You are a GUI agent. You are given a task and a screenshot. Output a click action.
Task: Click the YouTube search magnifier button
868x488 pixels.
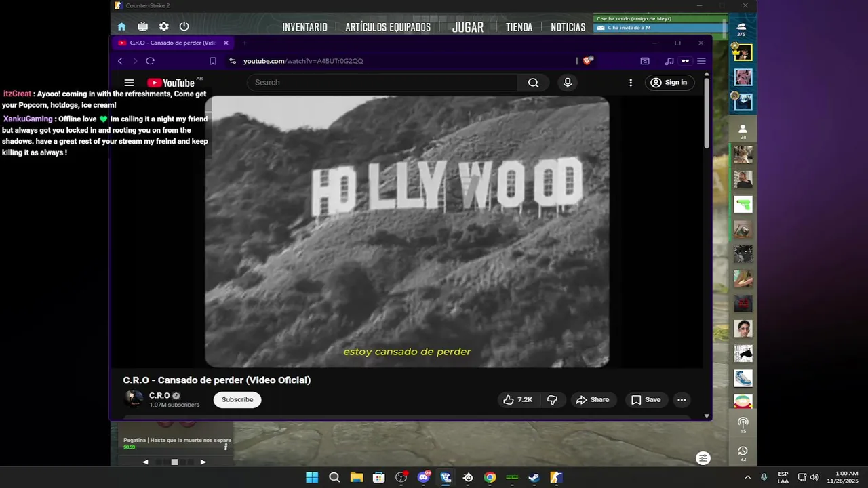point(533,83)
